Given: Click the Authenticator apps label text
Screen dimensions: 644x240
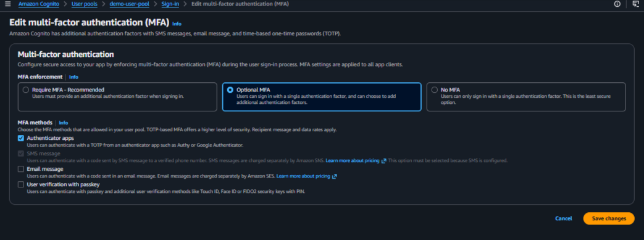Looking at the screenshot, I should [50, 139].
